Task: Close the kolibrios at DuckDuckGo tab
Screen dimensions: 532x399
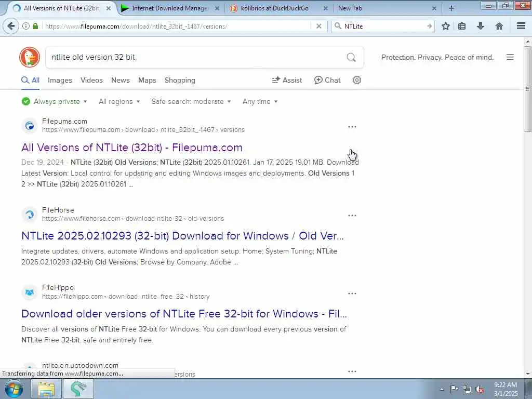Action: click(325, 8)
